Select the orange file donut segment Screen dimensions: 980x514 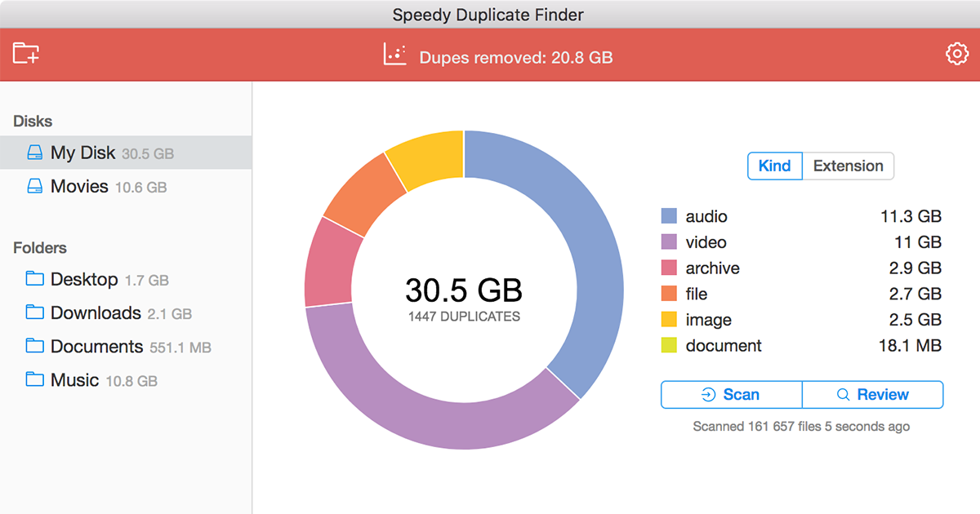366,194
